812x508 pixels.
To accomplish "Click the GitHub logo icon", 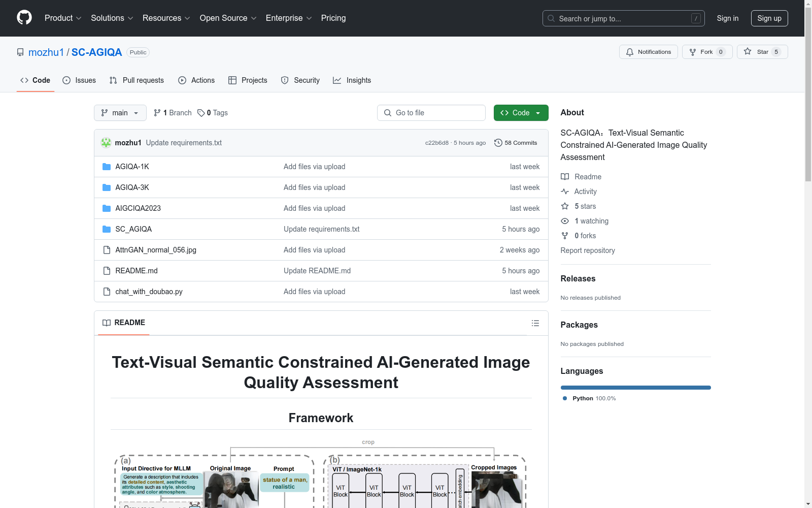I will click(24, 18).
